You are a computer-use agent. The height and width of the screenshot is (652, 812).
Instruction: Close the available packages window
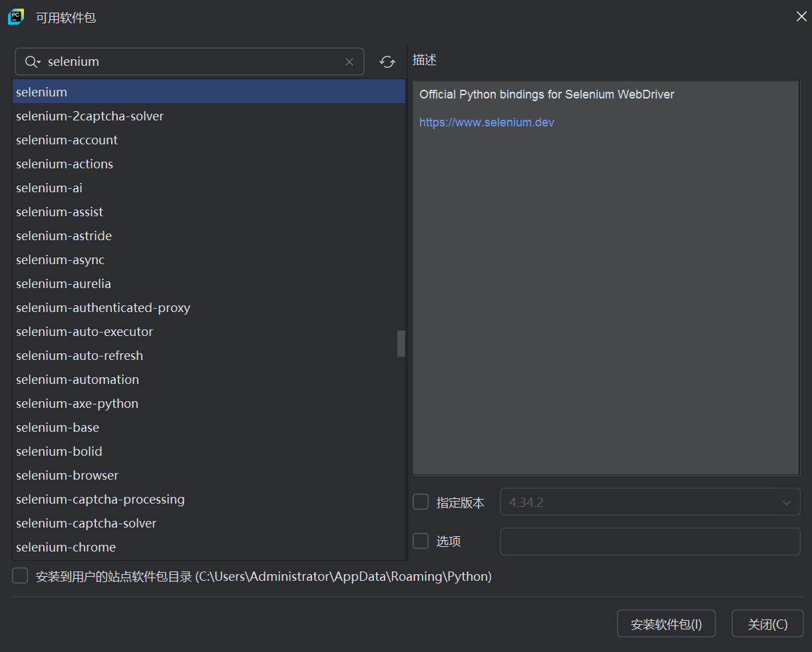(801, 17)
